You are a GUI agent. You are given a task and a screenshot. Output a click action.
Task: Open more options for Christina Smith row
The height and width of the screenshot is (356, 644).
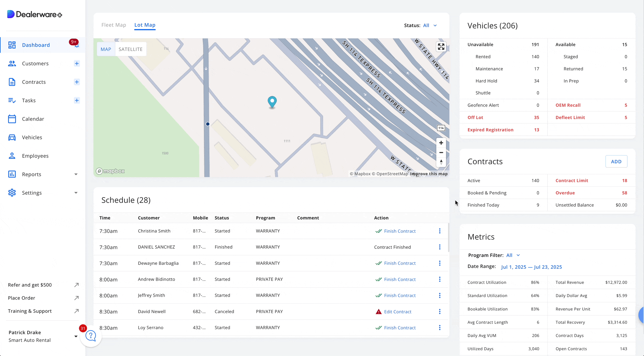coord(440,231)
